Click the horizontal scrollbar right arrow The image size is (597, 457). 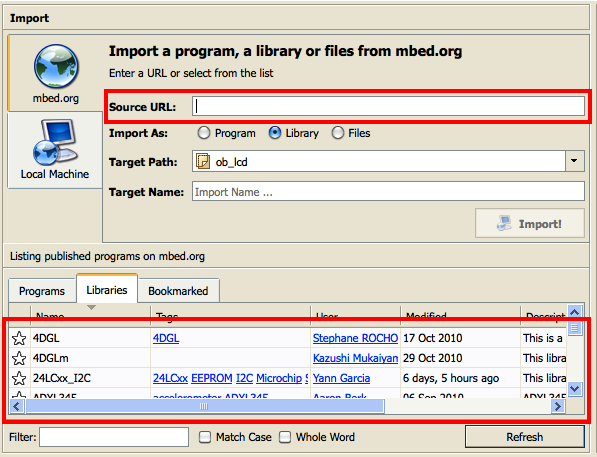(558, 407)
